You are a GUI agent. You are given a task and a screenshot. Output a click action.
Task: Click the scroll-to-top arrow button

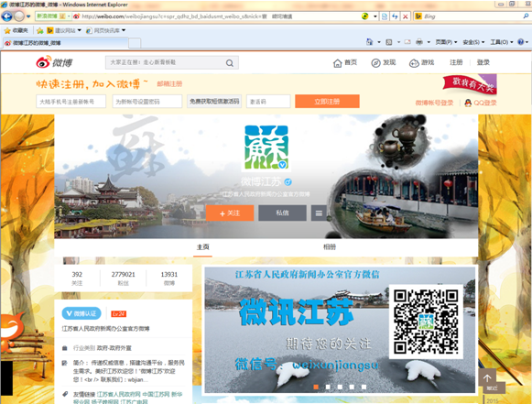coord(487,378)
